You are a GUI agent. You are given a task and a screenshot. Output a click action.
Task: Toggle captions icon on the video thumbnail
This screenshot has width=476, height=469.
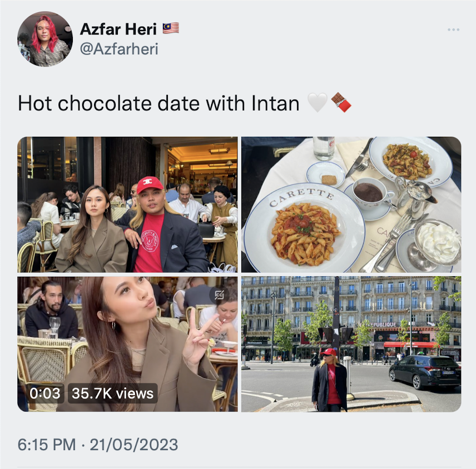(x=219, y=295)
